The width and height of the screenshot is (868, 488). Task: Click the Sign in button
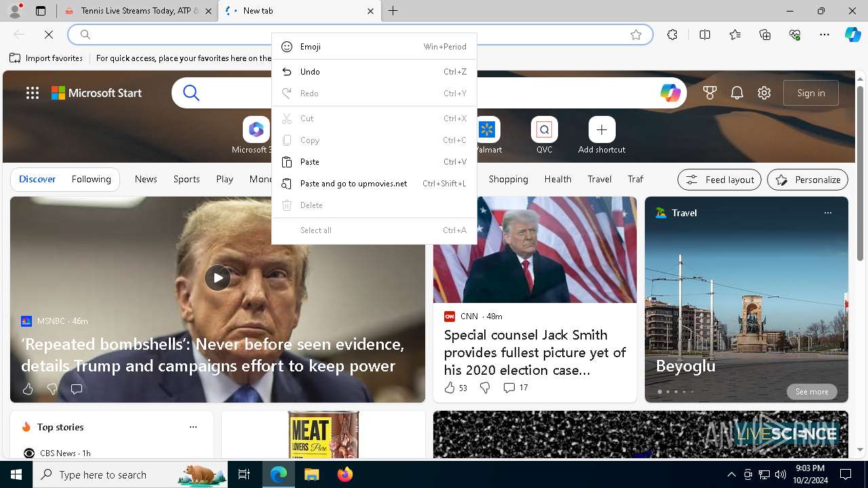811,93
